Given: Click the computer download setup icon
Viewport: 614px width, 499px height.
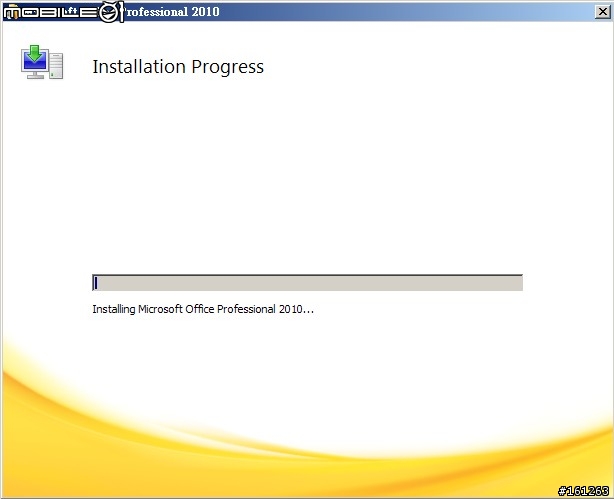Looking at the screenshot, I should click(x=42, y=62).
